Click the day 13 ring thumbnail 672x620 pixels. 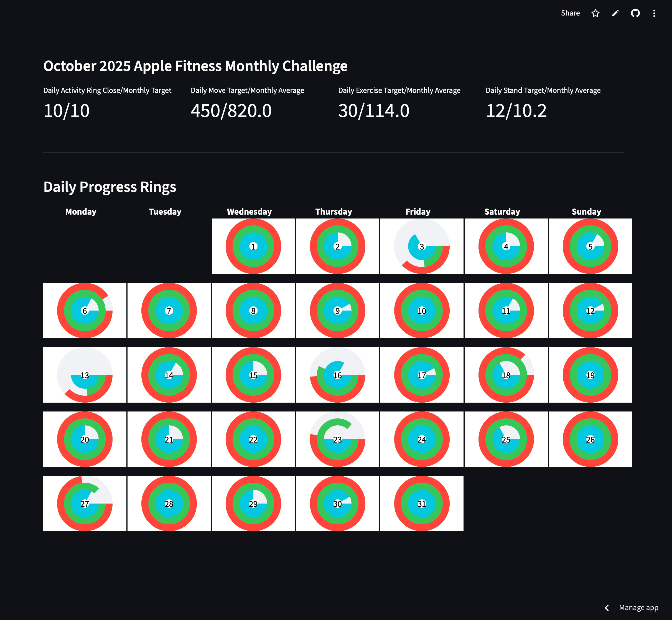[85, 375]
